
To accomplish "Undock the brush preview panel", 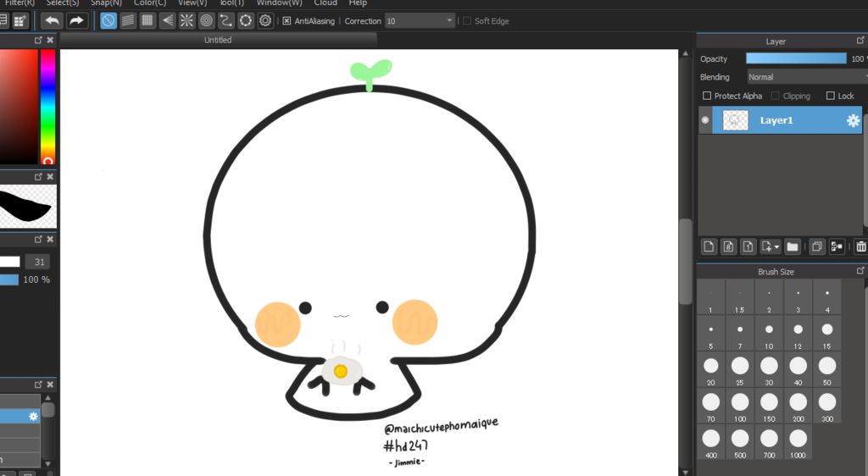I will click(38, 177).
